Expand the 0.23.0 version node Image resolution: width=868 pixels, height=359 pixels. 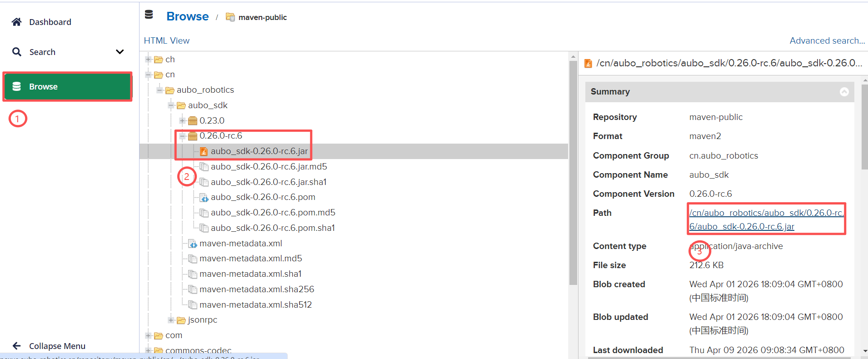(182, 120)
